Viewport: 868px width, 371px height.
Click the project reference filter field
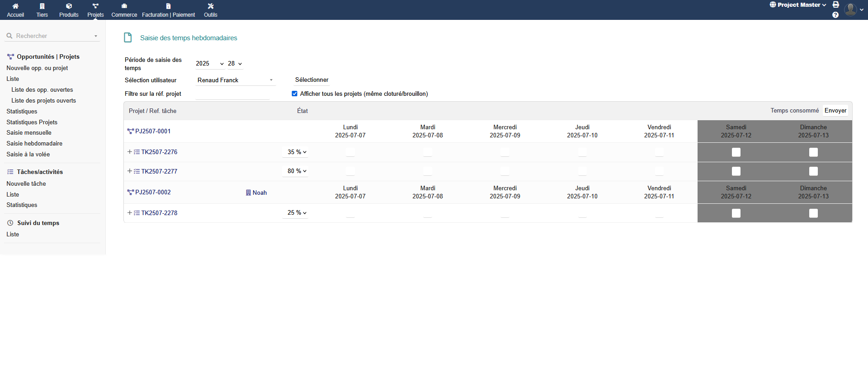(232, 94)
